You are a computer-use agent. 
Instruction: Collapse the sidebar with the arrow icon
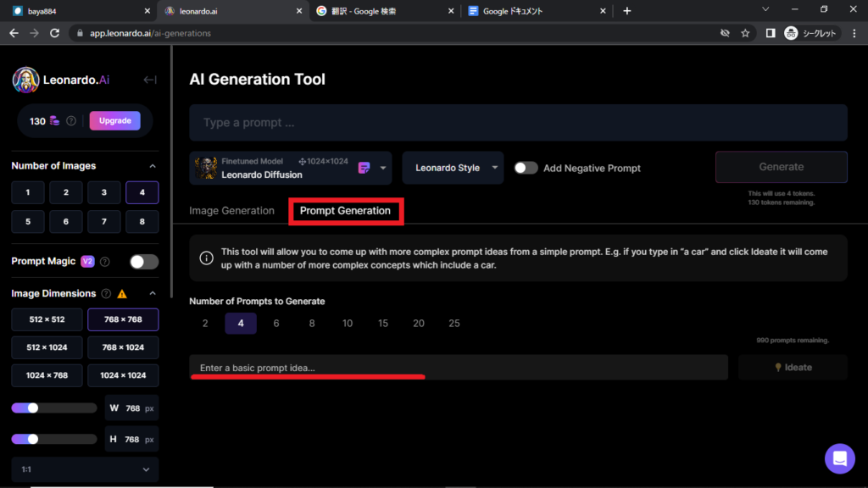pos(150,80)
